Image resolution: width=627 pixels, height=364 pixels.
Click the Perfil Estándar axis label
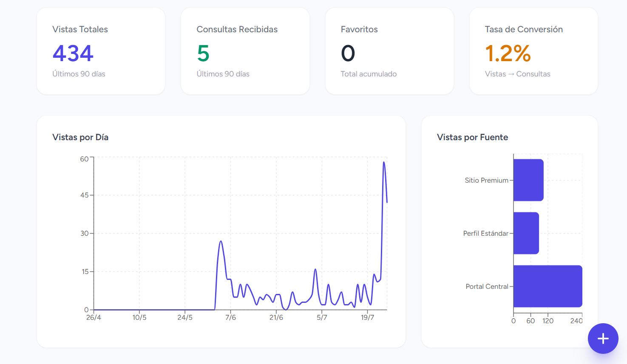[x=485, y=233]
